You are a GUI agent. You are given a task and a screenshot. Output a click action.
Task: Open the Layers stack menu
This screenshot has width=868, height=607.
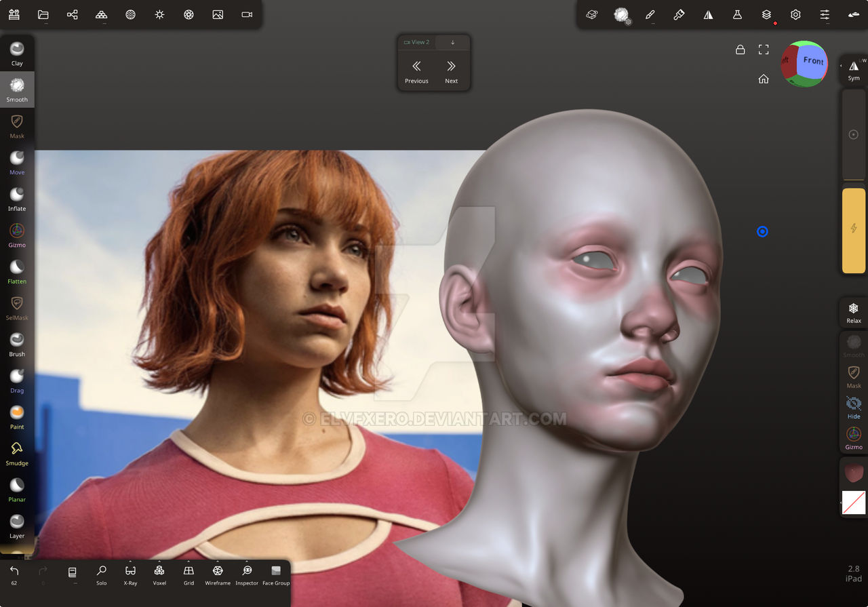(x=766, y=14)
